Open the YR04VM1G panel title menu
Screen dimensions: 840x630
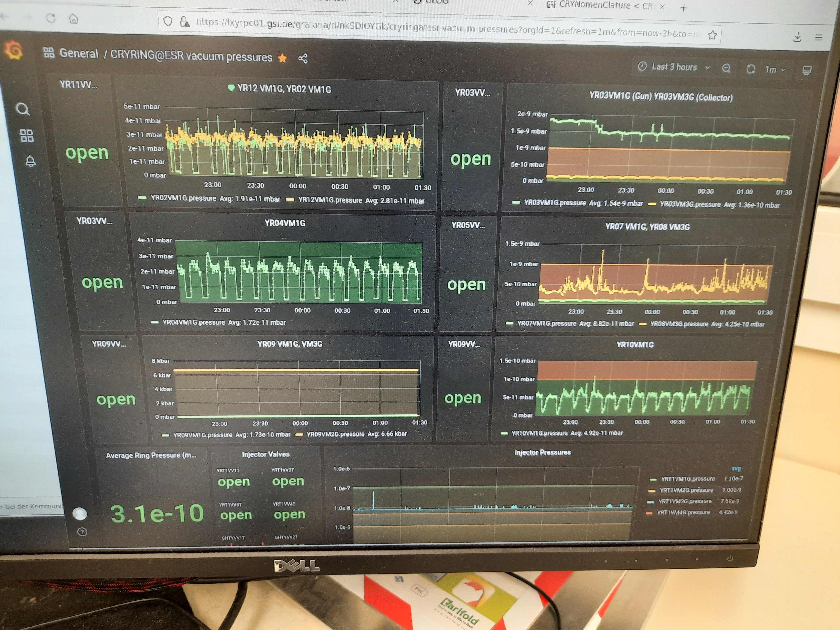point(285,223)
